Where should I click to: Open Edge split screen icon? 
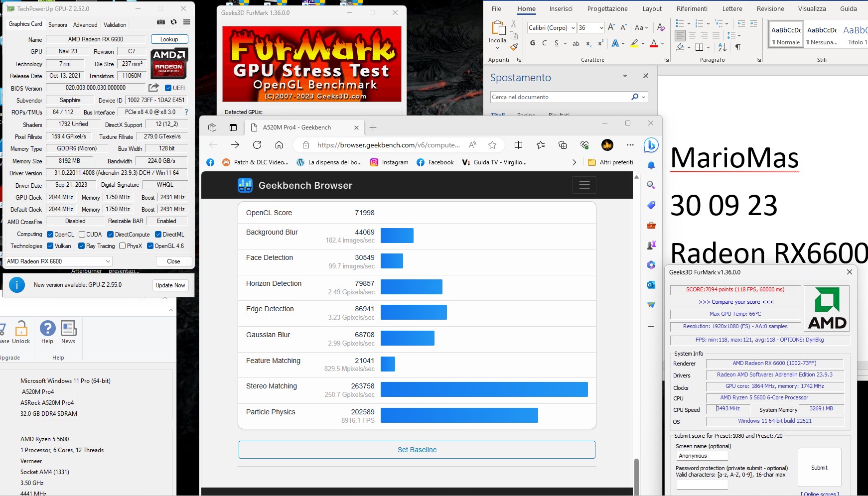click(518, 145)
